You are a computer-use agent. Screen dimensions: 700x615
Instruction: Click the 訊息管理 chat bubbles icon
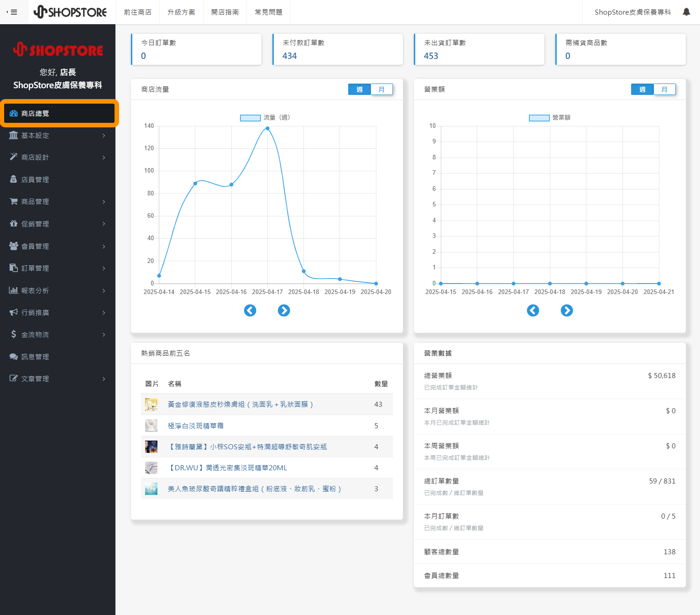pyautogui.click(x=14, y=357)
